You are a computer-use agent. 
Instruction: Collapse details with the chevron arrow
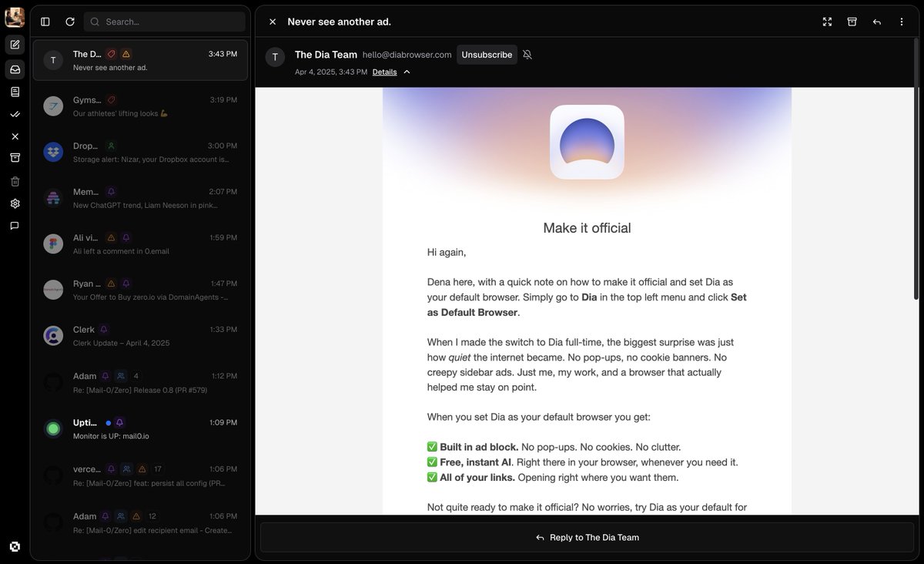407,72
